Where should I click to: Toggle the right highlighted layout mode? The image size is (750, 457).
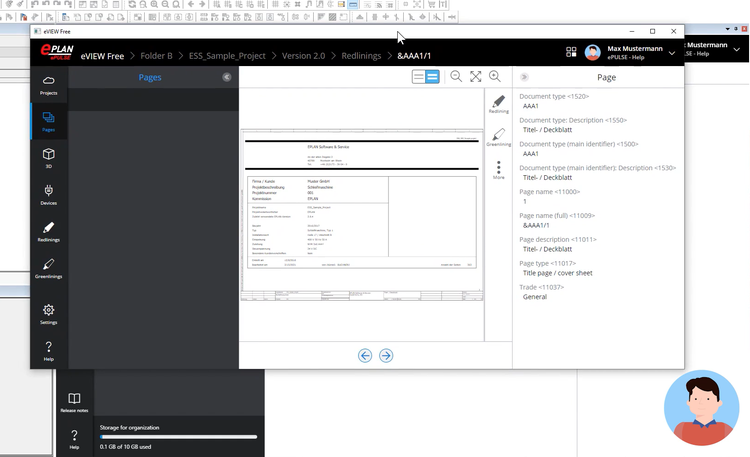click(x=432, y=77)
